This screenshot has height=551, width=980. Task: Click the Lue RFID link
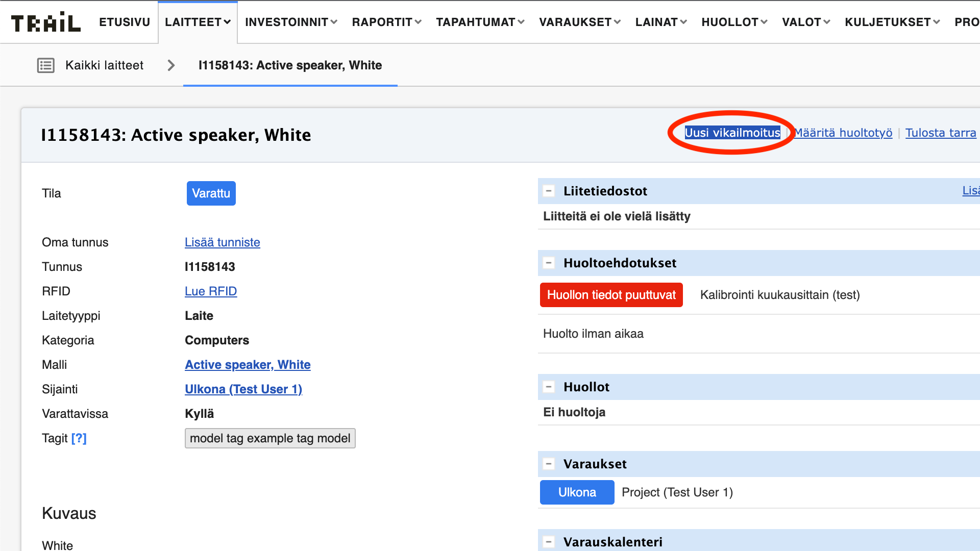pos(211,291)
